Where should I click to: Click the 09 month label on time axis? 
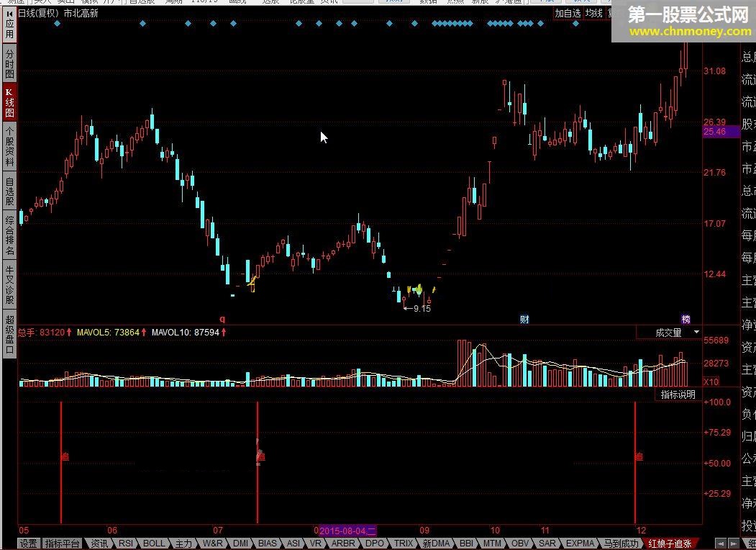[x=424, y=531]
